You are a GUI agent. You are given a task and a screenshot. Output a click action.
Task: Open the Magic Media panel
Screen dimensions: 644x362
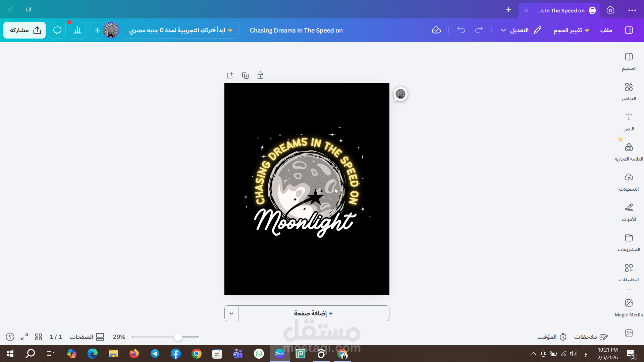pos(629,307)
